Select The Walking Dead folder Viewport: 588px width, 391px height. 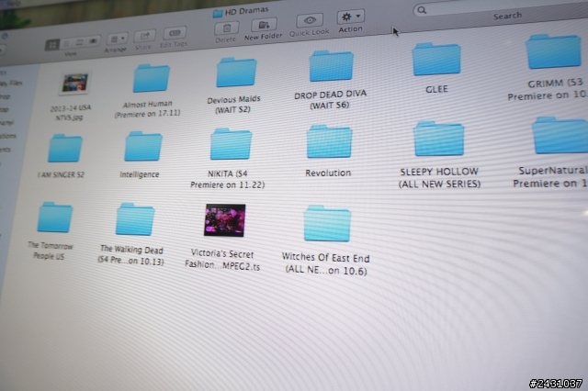pos(135,219)
